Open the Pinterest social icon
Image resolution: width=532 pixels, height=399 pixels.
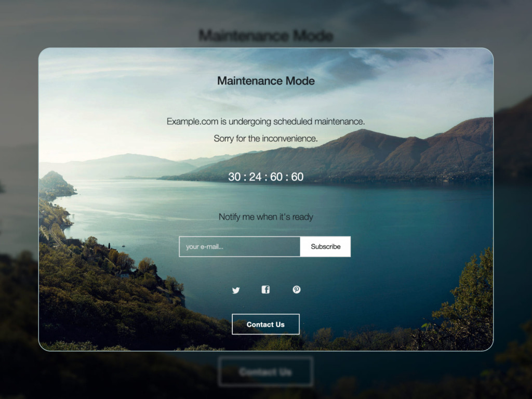297,289
